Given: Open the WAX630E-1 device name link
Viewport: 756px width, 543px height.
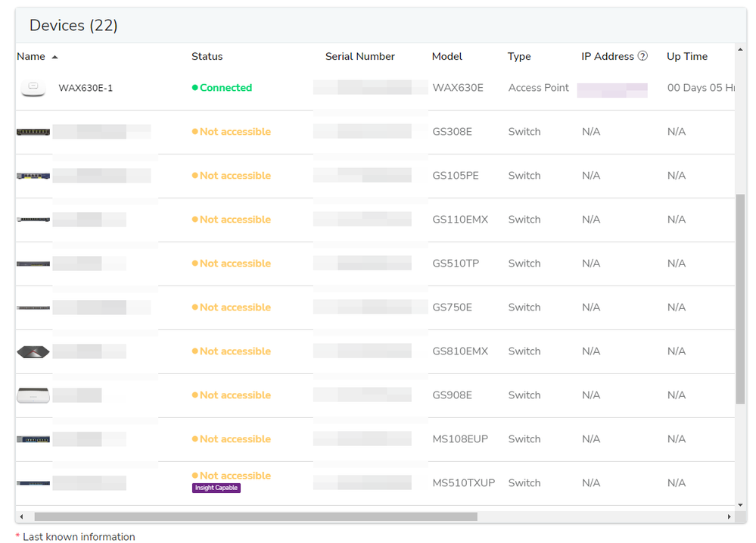Looking at the screenshot, I should coord(86,89).
